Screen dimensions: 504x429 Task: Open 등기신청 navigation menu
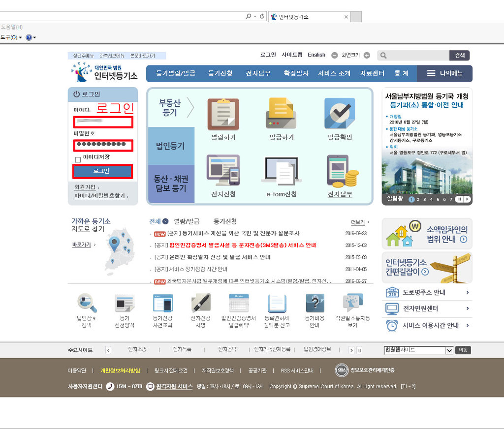pos(220,73)
